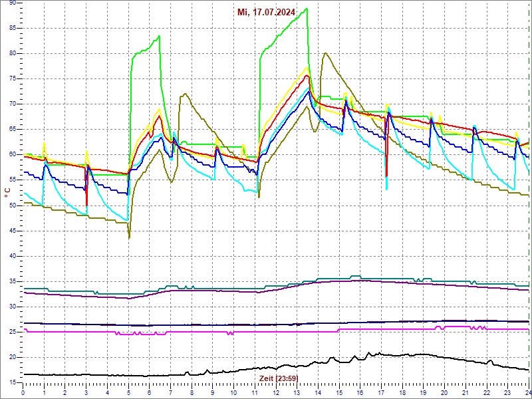
Task: Click hour 17 label on the time axis
Action: (x=381, y=393)
